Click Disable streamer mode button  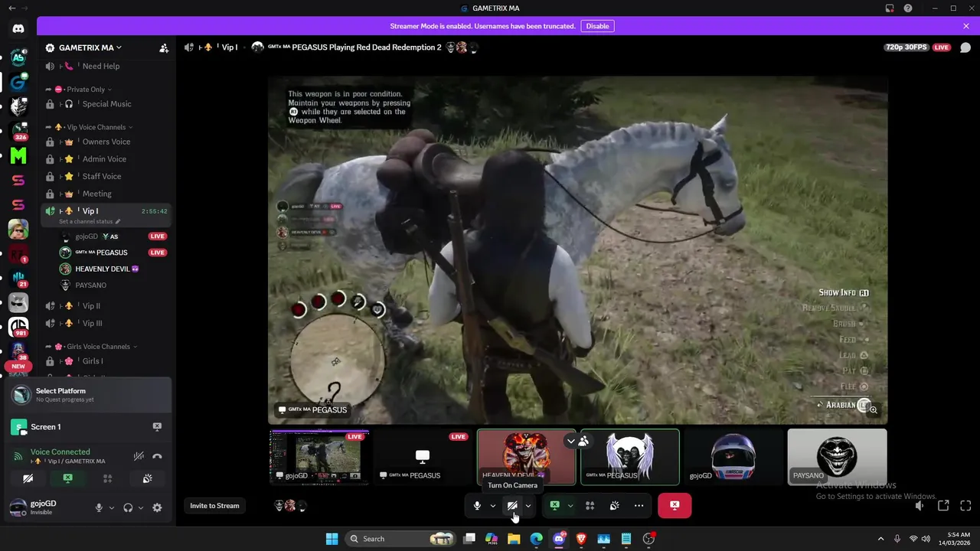click(x=597, y=26)
